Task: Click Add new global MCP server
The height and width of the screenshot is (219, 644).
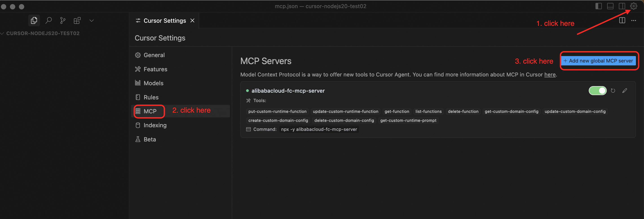Action: click(x=599, y=60)
